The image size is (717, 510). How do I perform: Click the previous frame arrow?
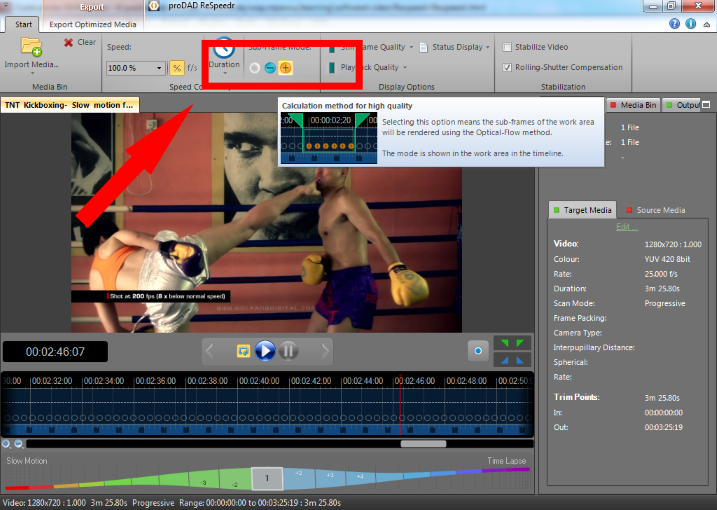[210, 350]
